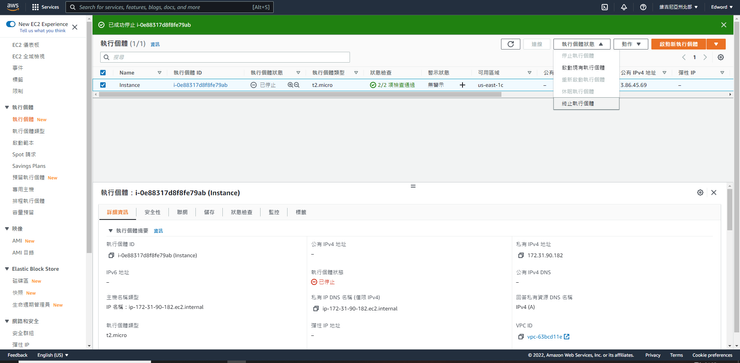This screenshot has height=363, width=740.
Task: Copy private IPv4 address 172.31.90.182
Action: tap(521, 255)
